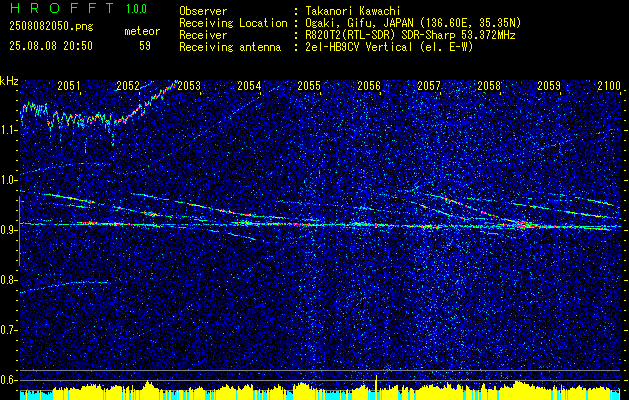This screenshot has width=629, height=400.
Task: Click the 2051 time marker
Action: 69,85
